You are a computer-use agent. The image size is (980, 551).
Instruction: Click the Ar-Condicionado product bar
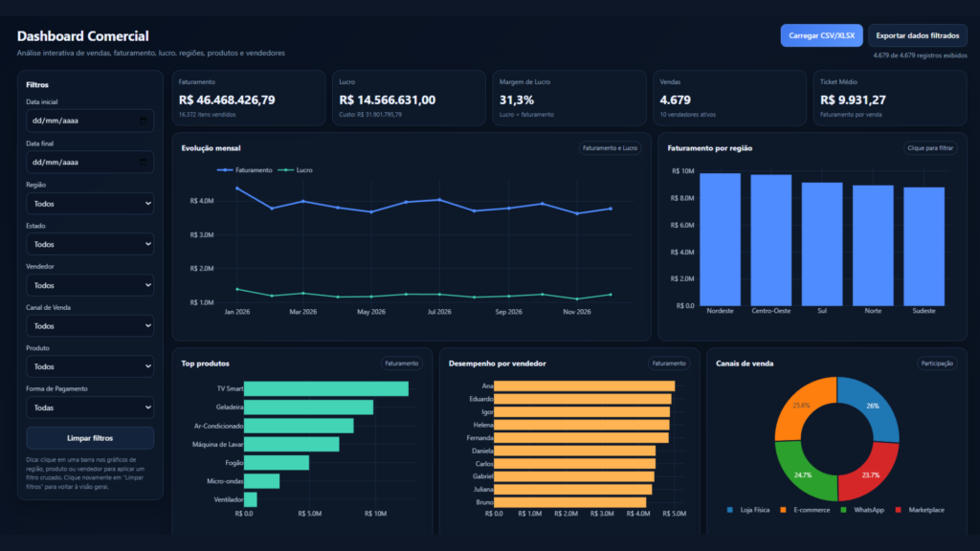coord(299,426)
